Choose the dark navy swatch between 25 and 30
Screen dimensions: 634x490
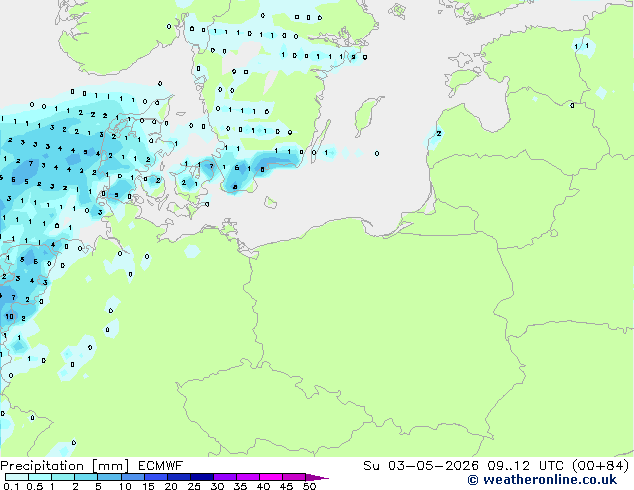coord(201,477)
